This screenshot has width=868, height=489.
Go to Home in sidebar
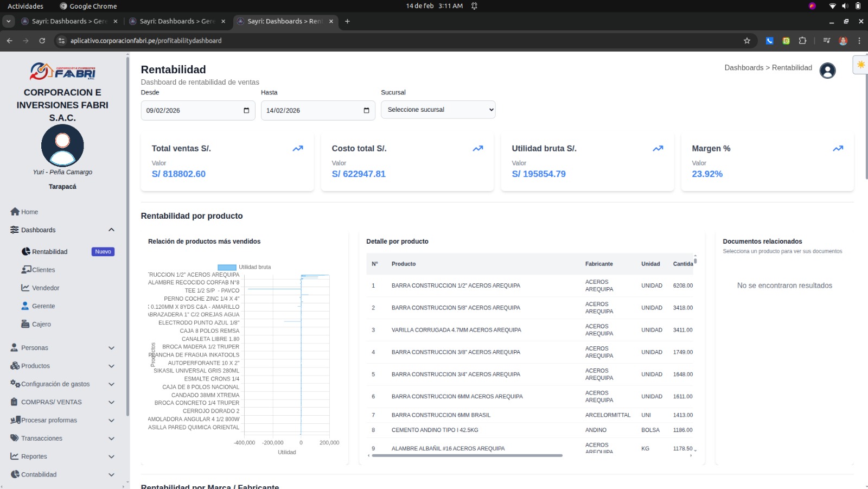point(29,212)
